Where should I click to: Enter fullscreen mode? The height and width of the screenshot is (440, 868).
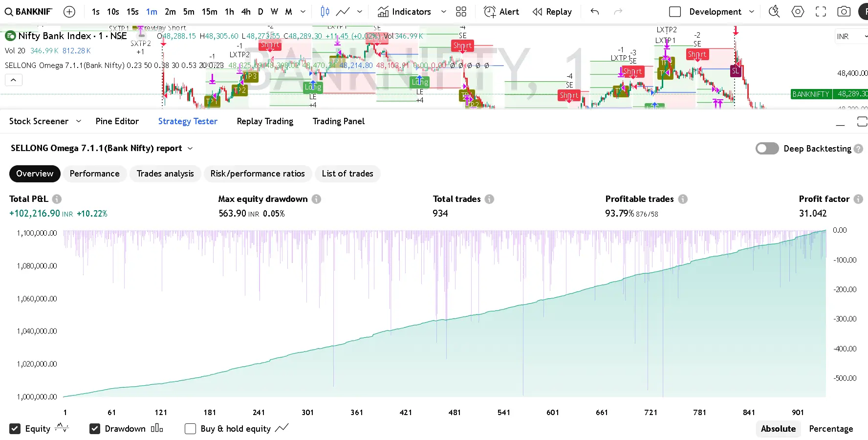(x=821, y=12)
